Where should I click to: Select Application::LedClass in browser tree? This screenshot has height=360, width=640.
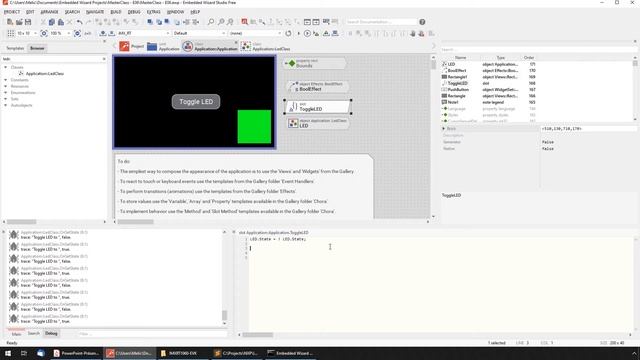(x=44, y=74)
